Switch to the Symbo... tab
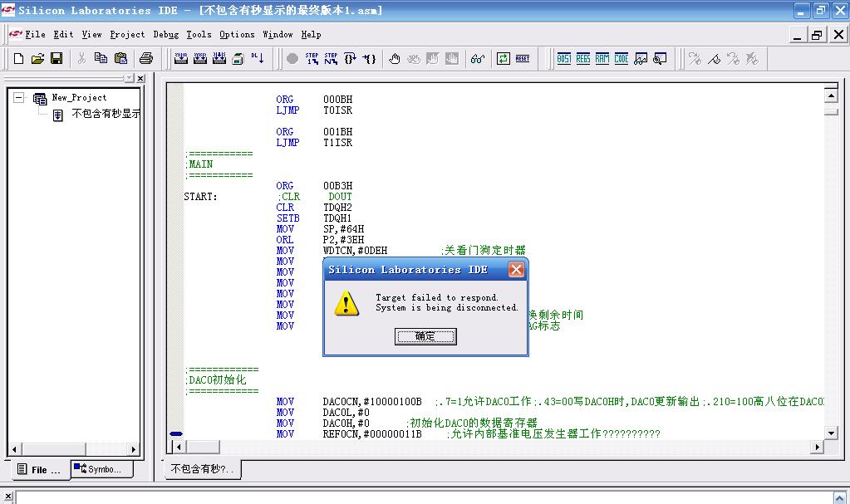 click(102, 469)
